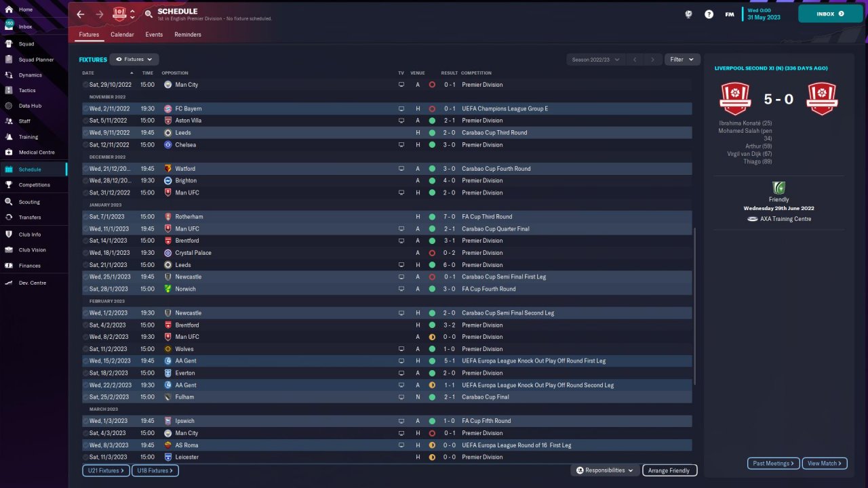Switch to the Reminders tab
The height and width of the screenshot is (488, 868).
pyautogui.click(x=188, y=35)
